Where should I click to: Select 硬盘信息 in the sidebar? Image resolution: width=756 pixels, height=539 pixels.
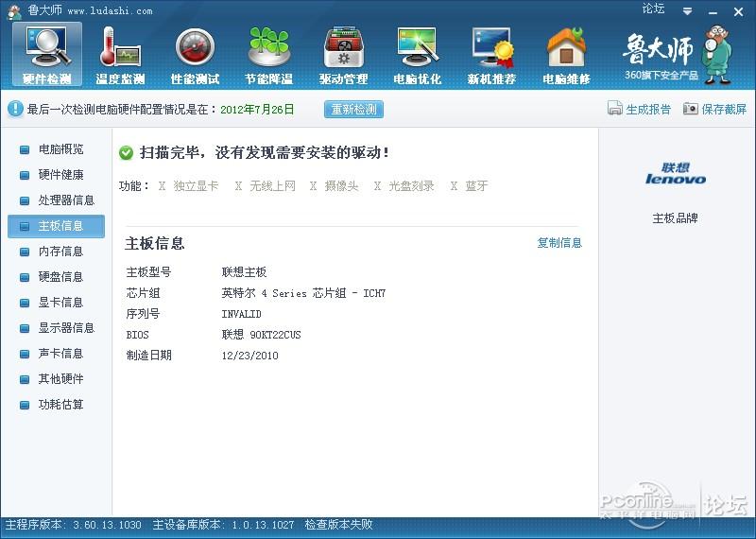point(56,277)
